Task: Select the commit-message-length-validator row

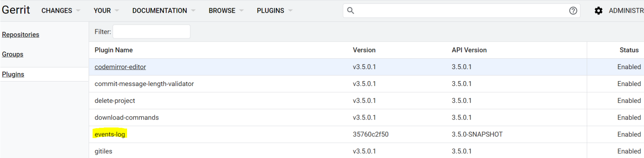Action: click(x=366, y=84)
